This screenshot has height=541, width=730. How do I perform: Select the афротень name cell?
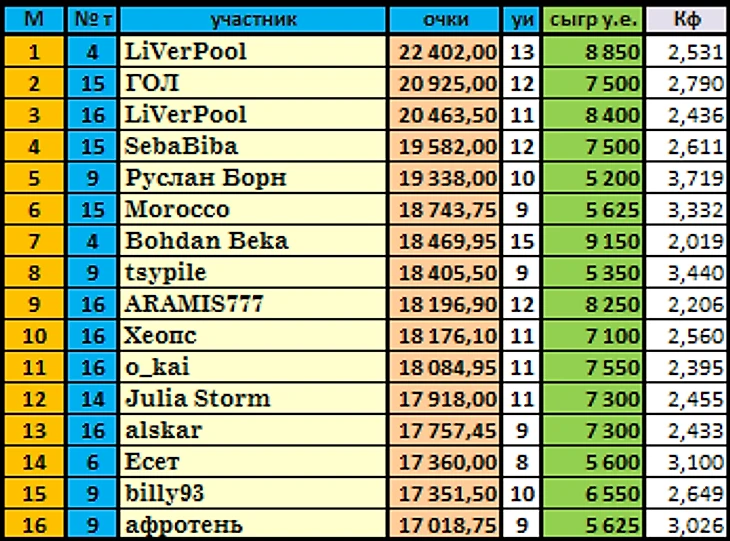click(253, 524)
